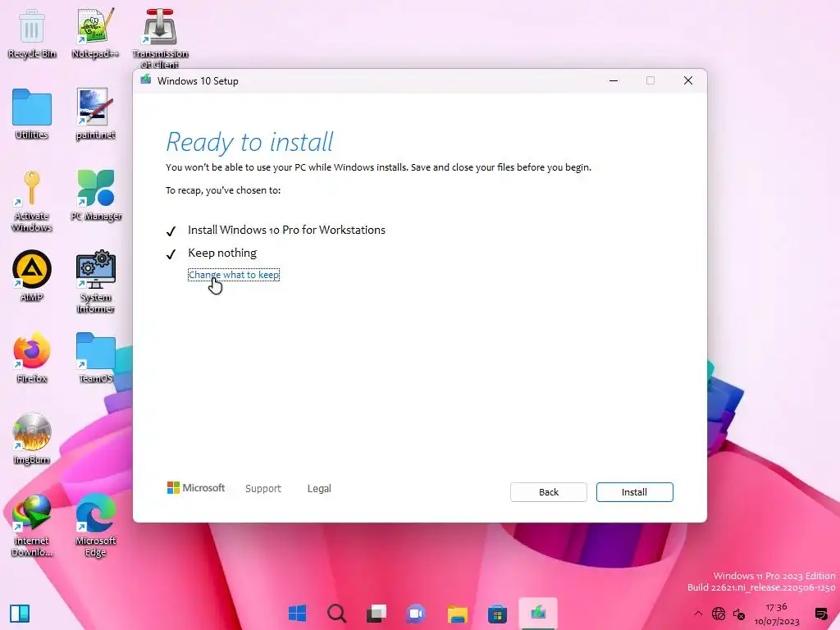Open the Windows Start menu
The image size is (840, 630).
(297, 613)
